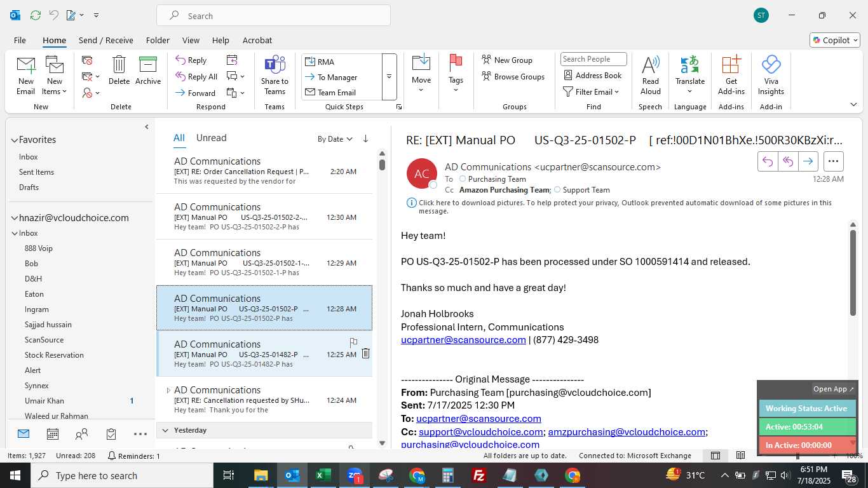Click Get Add-ins
This screenshot has height=488, width=868.
[731, 75]
